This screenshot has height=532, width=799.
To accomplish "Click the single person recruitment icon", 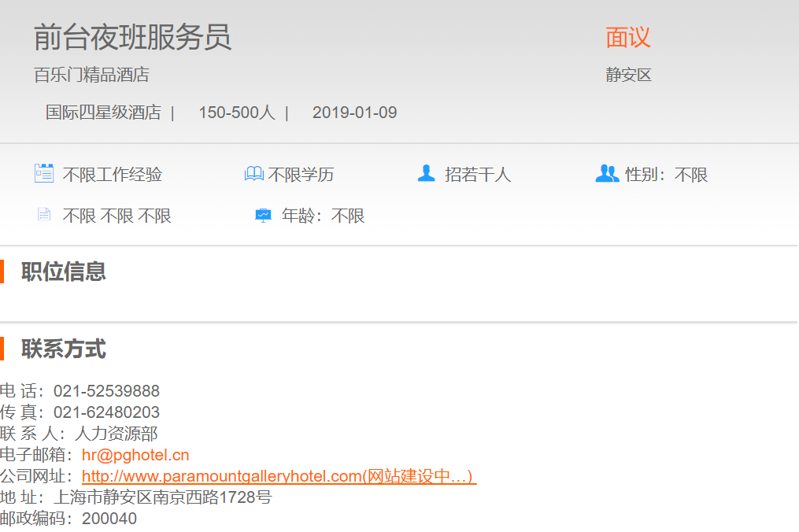I will pyautogui.click(x=426, y=173).
